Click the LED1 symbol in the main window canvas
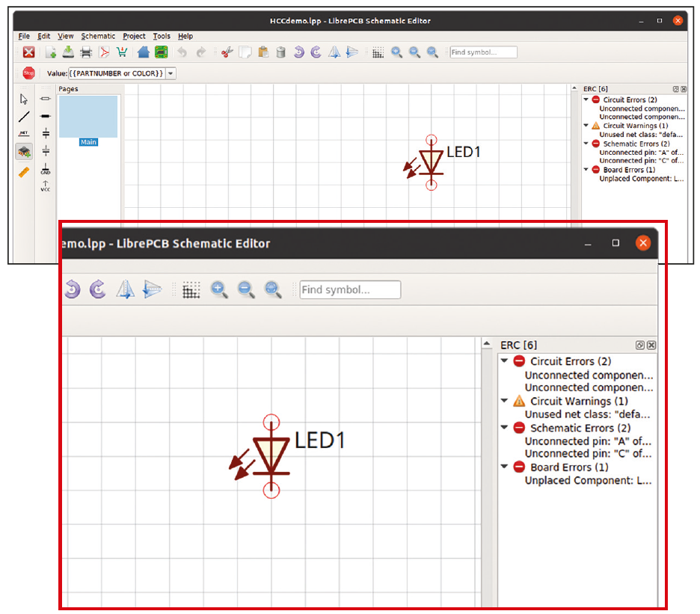This screenshot has height=614, width=700. coord(432,162)
